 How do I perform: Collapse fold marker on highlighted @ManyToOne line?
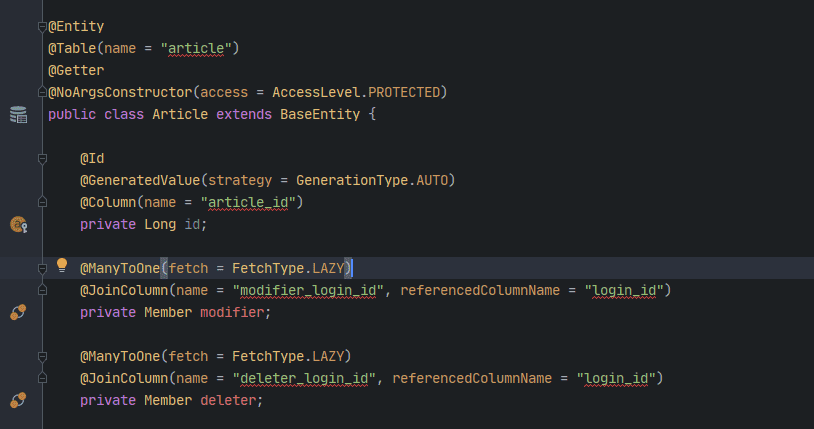click(43, 269)
